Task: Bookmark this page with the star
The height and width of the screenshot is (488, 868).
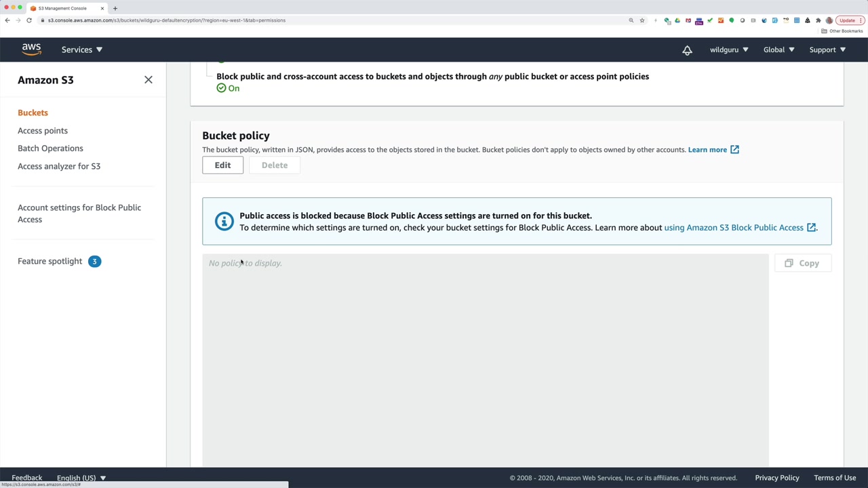Action: pos(642,20)
